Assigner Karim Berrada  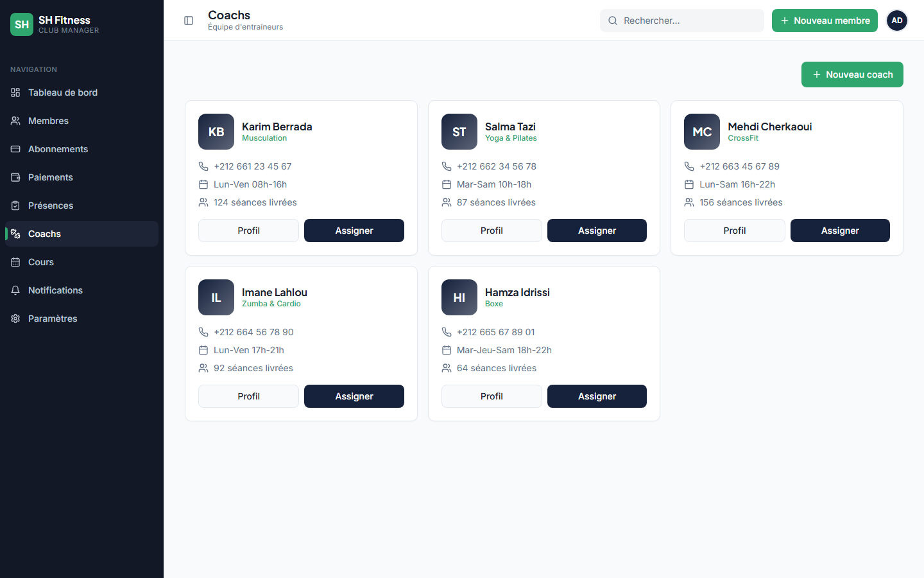[354, 231]
